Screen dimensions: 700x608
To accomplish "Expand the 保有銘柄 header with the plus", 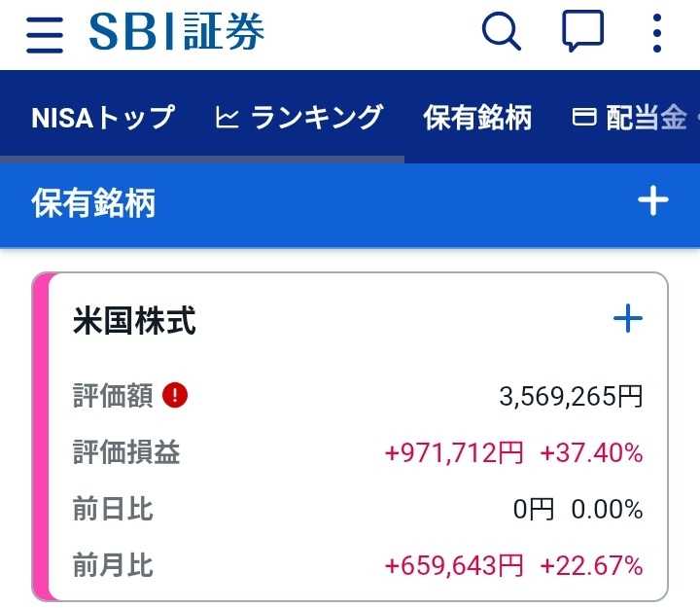I will [652, 201].
